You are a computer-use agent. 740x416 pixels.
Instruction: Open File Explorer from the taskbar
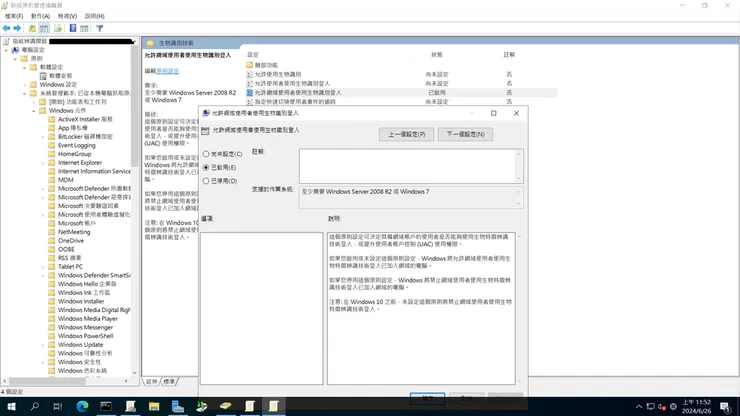(x=154, y=406)
